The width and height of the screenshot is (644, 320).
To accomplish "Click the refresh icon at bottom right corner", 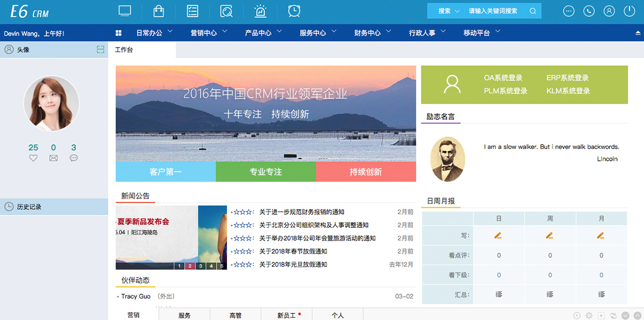I will click(613, 316).
